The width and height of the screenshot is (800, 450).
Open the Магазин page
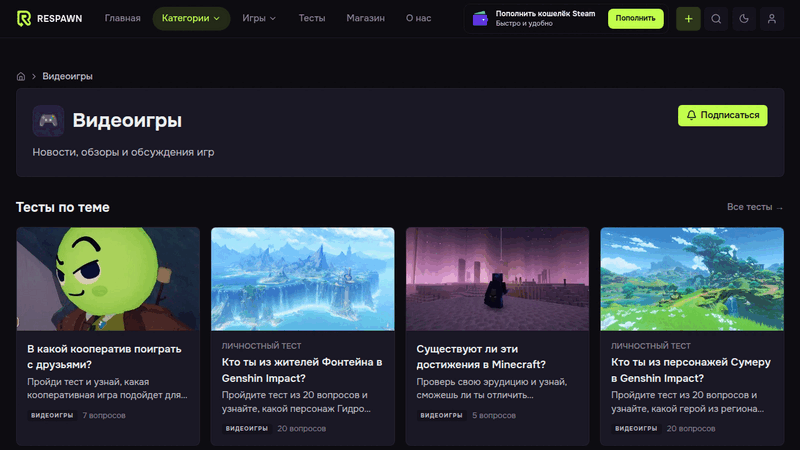365,18
